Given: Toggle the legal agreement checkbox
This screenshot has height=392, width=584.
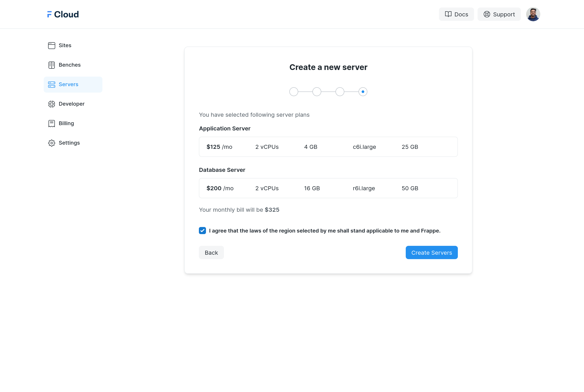Looking at the screenshot, I should point(202,231).
